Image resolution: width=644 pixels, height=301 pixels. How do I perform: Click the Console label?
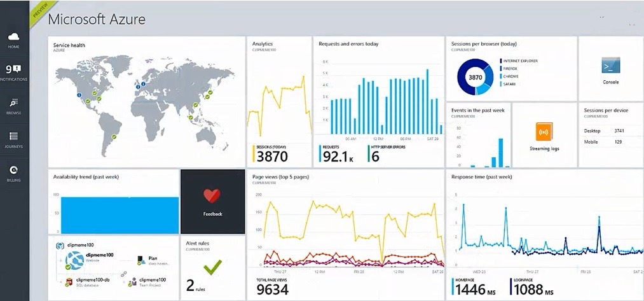[x=611, y=82]
